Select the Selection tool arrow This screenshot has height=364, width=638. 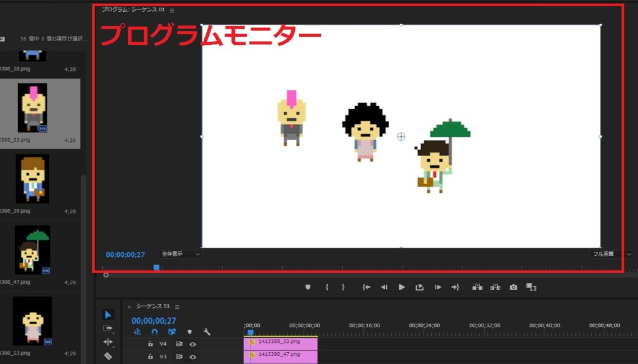pos(108,315)
